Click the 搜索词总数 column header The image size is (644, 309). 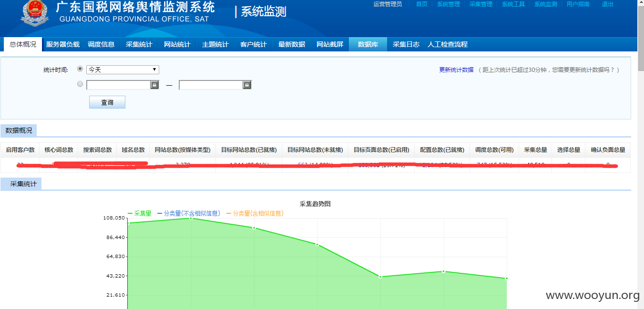pyautogui.click(x=97, y=150)
